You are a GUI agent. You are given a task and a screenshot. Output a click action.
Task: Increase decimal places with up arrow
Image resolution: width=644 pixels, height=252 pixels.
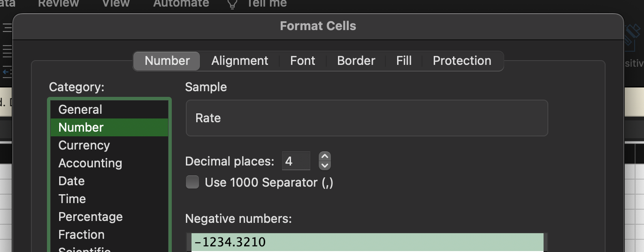tap(324, 157)
